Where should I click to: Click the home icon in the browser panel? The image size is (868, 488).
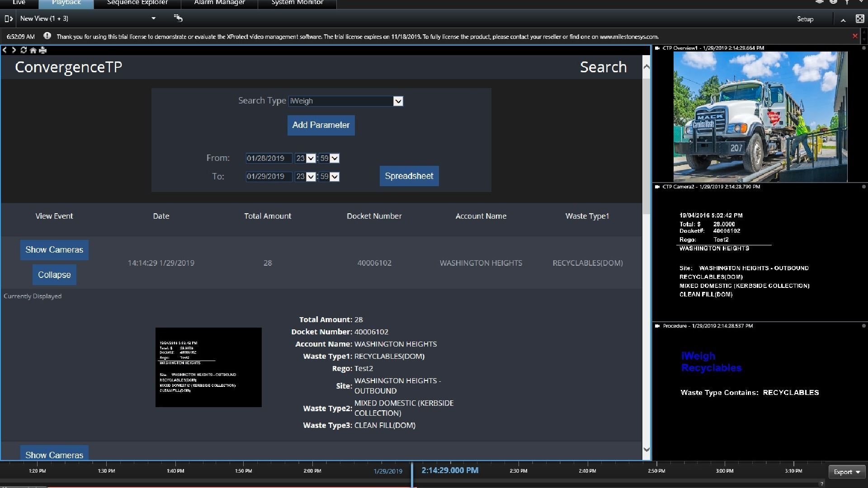[33, 50]
